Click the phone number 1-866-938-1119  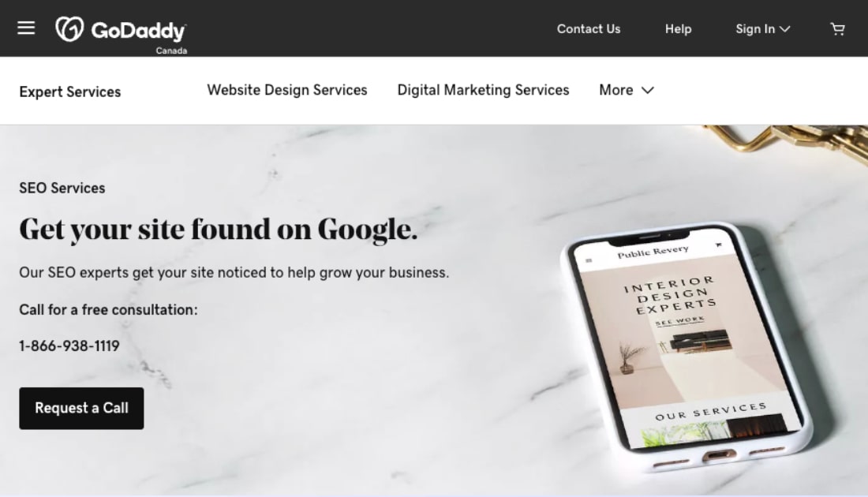pos(69,346)
